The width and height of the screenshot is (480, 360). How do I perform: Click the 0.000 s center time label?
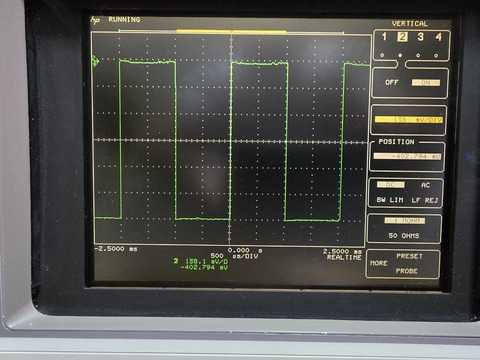click(245, 250)
